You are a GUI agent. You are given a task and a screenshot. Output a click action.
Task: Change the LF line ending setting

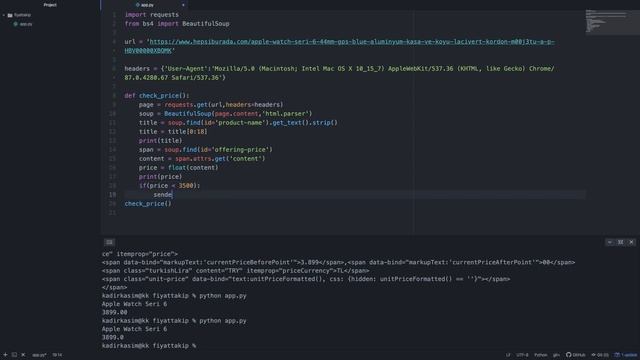tap(508, 355)
